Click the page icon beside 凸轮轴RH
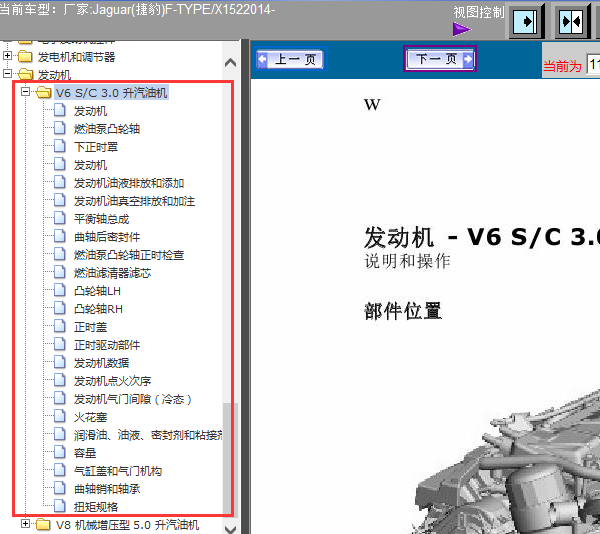 (x=60, y=308)
